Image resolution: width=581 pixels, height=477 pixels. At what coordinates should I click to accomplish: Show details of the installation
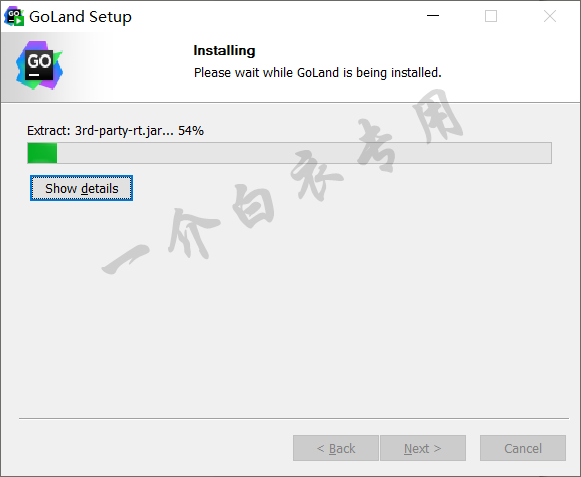tap(82, 188)
